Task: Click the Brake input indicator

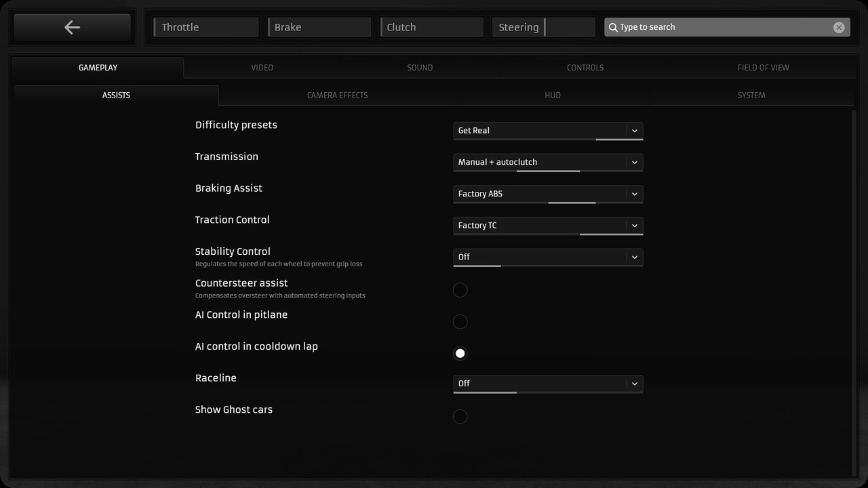Action: 319,27
